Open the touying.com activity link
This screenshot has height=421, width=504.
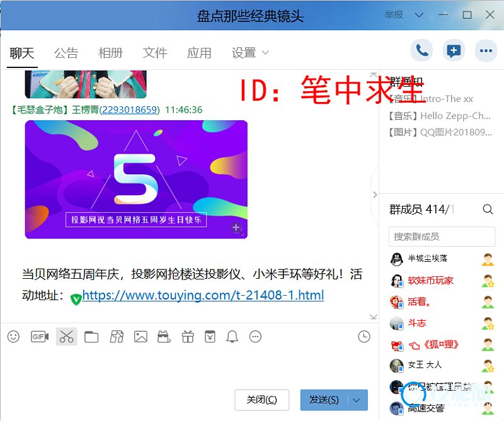[203, 295]
